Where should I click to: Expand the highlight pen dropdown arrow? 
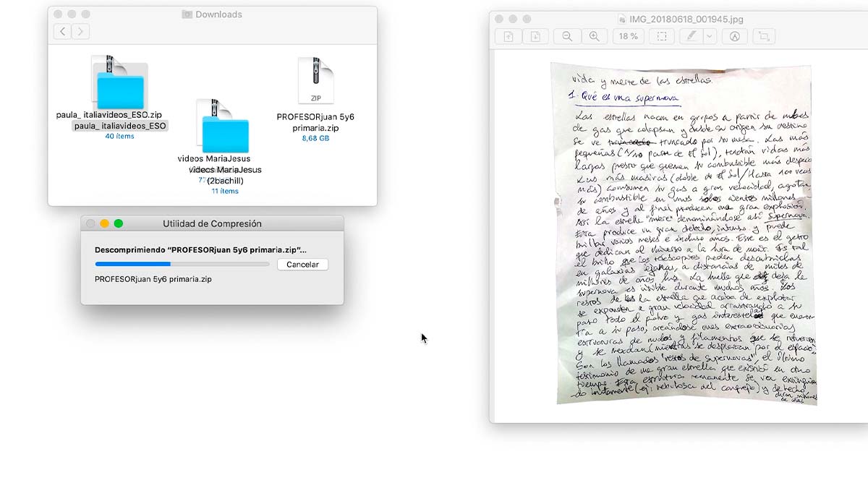coord(710,36)
